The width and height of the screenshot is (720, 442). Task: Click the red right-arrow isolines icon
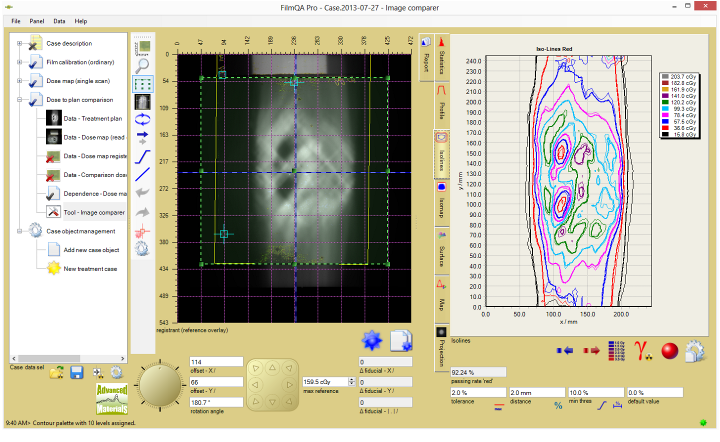[x=591, y=351]
